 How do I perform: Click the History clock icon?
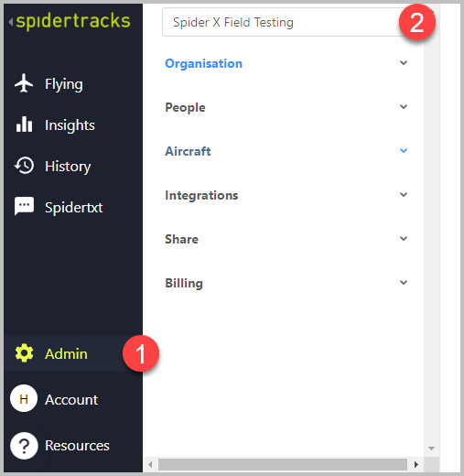pyautogui.click(x=24, y=166)
